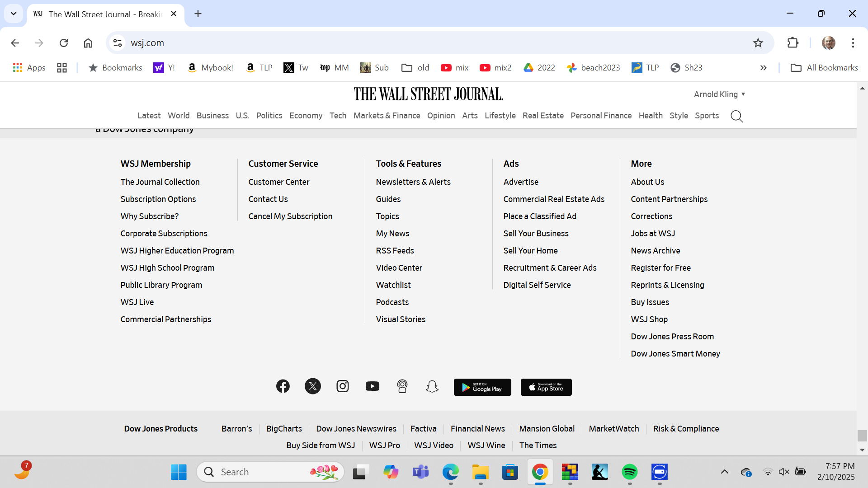Open the Cancel My Subscription link
Screen dimensions: 868x488
290,216
